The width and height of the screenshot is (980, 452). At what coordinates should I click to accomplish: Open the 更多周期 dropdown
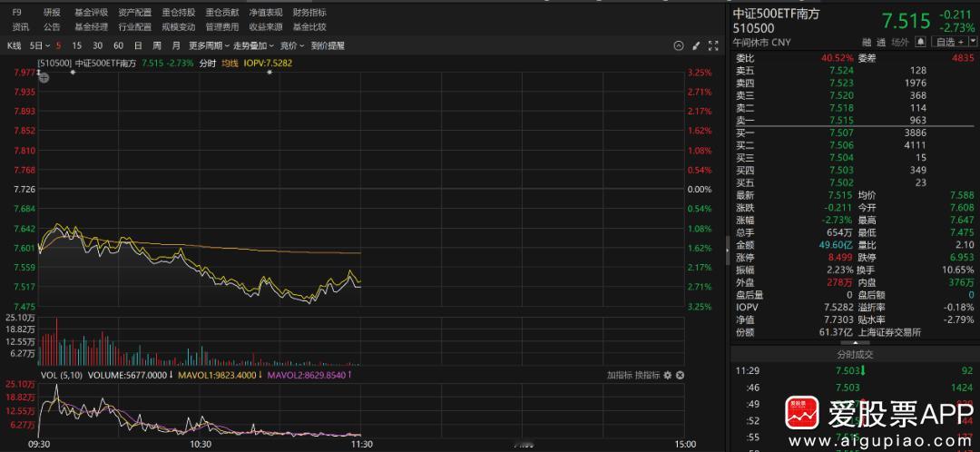point(209,45)
